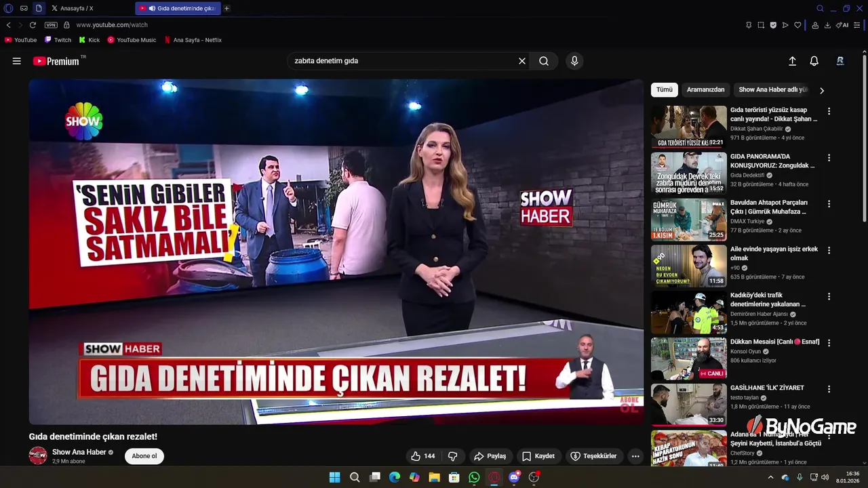Viewport: 868px width, 488px height.
Task: Open GIDA PANORAMA'DA KONUŞUYORUZ video title
Action: coord(772,161)
